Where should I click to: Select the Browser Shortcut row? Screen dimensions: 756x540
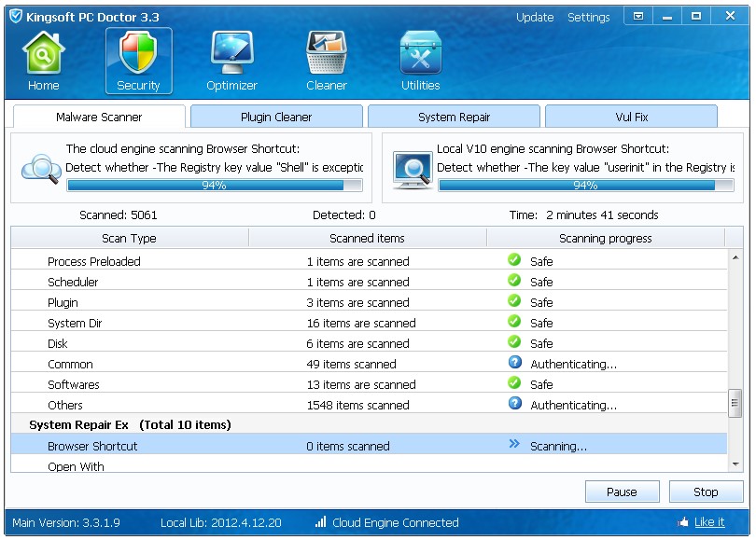pos(369,444)
